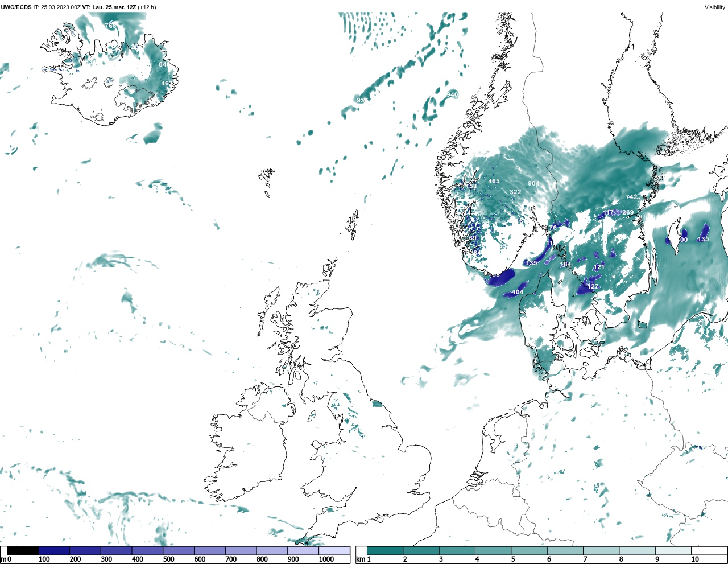Pick the 200–300 m legend swatch
728x564 pixels.
85,551
